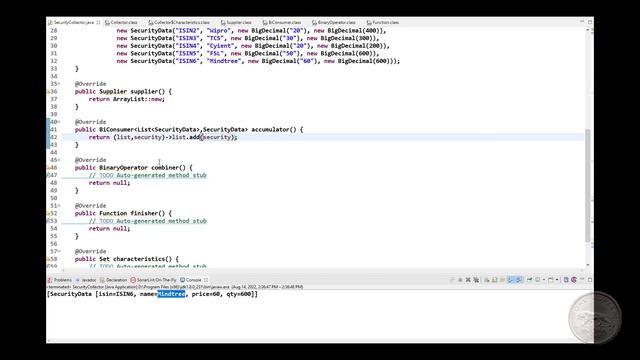
Task: Toggle show console on standard output
Action: [511, 280]
